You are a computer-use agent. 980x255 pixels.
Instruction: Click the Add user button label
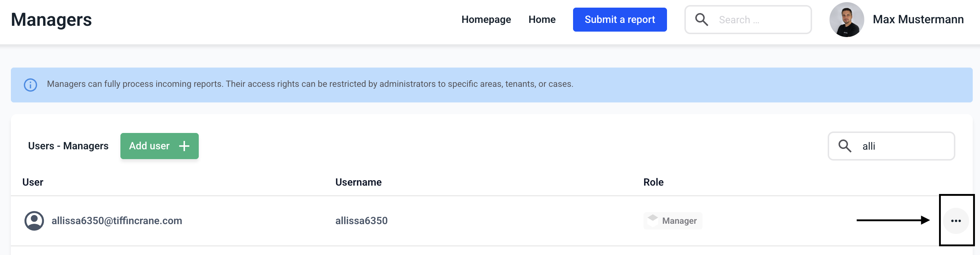pyautogui.click(x=149, y=146)
